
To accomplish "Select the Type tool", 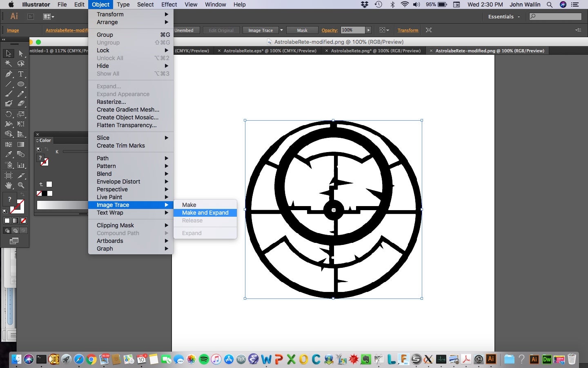I will (21, 74).
